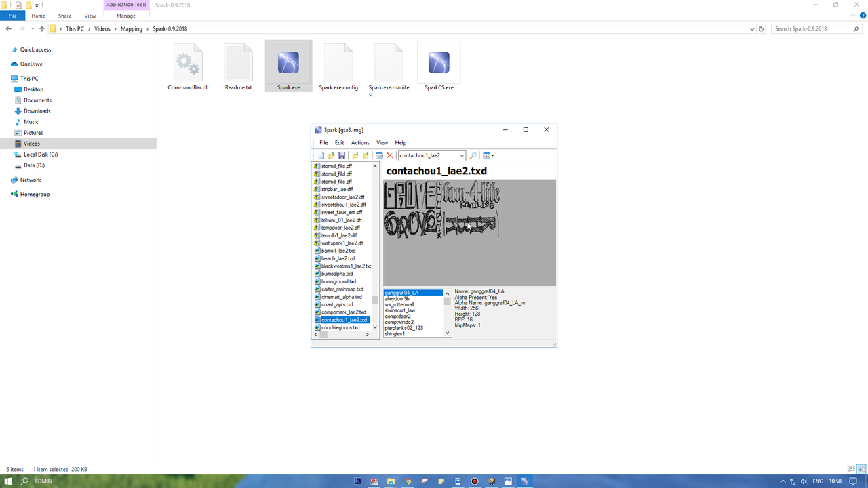Click the first import folder icon in Spark toolbar

[355, 155]
